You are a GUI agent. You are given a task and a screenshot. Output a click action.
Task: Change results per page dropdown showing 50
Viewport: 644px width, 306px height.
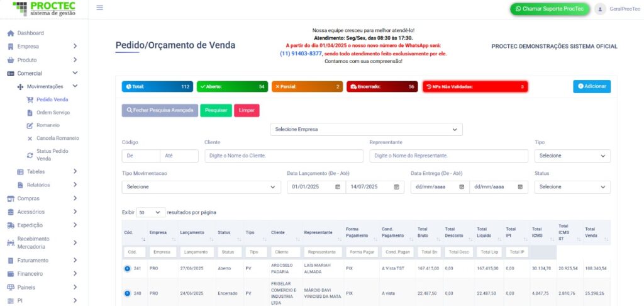(150, 213)
